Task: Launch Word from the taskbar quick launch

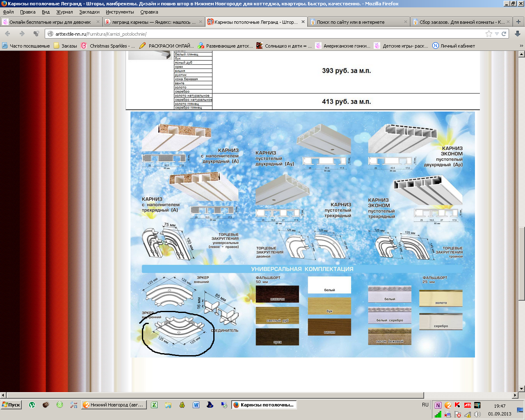Action: click(x=196, y=405)
